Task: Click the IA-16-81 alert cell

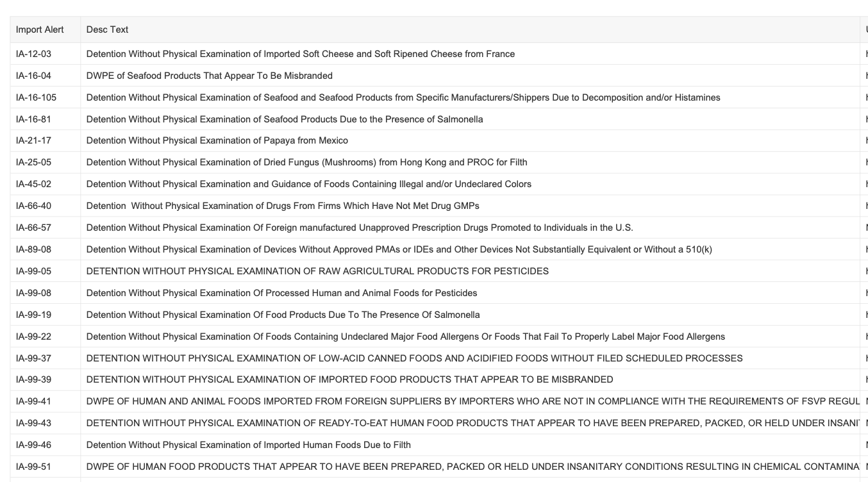Action: 33,119
